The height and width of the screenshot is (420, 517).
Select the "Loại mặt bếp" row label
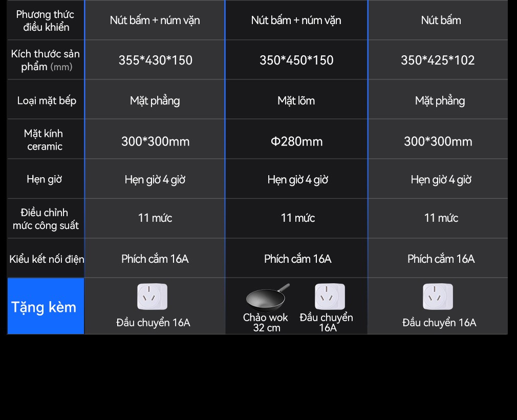point(47,100)
